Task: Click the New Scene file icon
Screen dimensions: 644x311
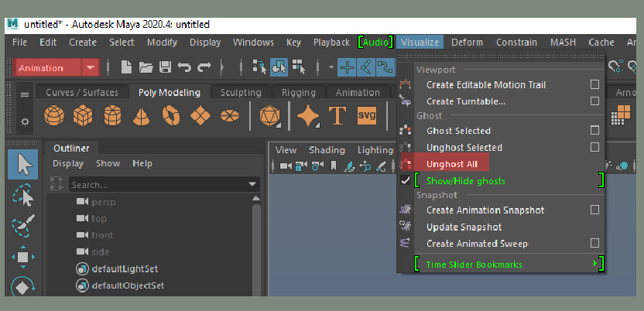Action: (126, 67)
